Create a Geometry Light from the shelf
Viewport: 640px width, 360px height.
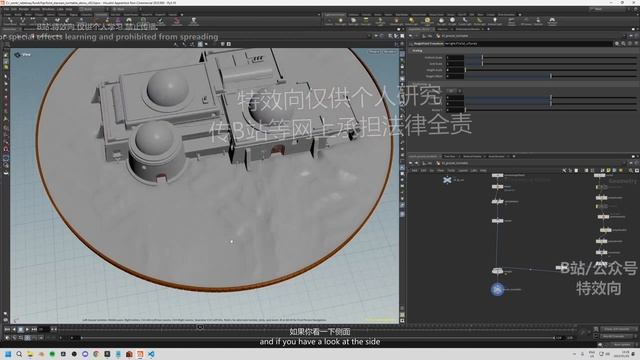[x=380, y=21]
